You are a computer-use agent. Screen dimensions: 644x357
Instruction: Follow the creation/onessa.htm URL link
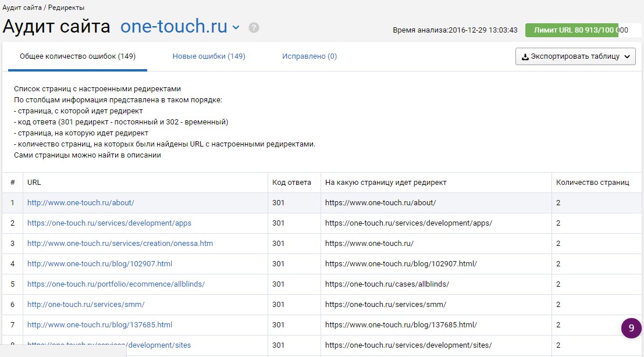click(120, 244)
